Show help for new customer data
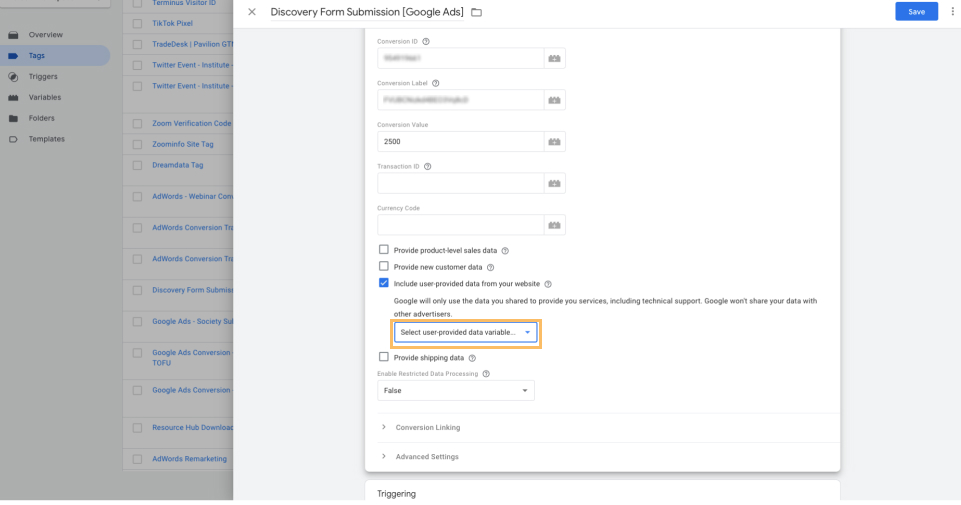Screen dimensions: 961x505 pyautogui.click(x=490, y=267)
